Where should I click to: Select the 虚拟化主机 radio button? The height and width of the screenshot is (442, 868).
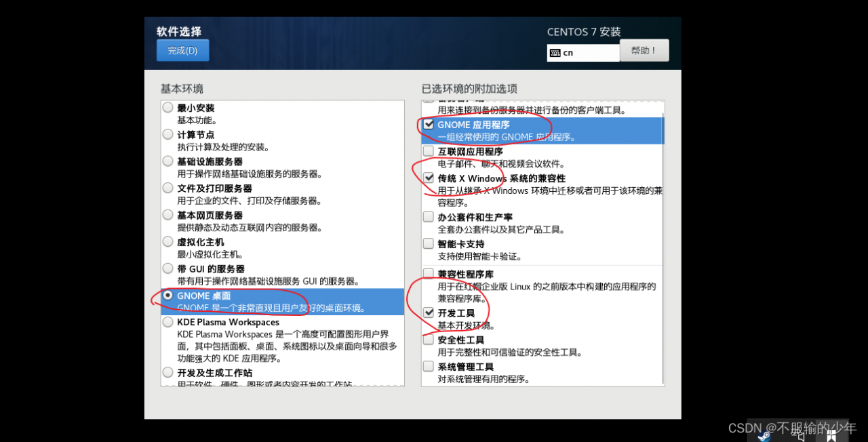(168, 241)
